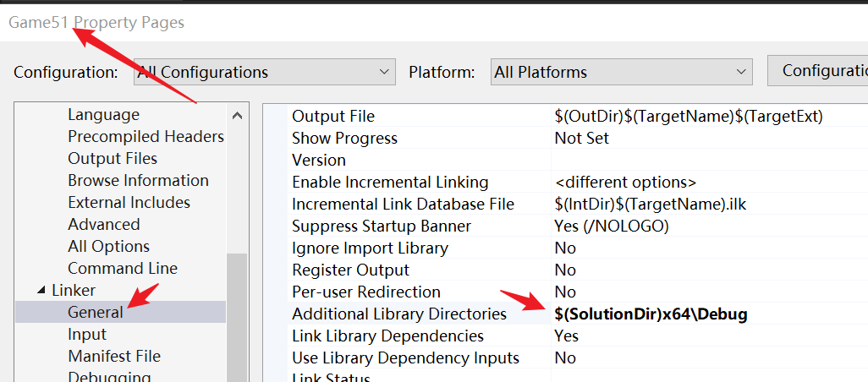Select the Output File property row
Screen dimensions: 868x382
(333, 117)
